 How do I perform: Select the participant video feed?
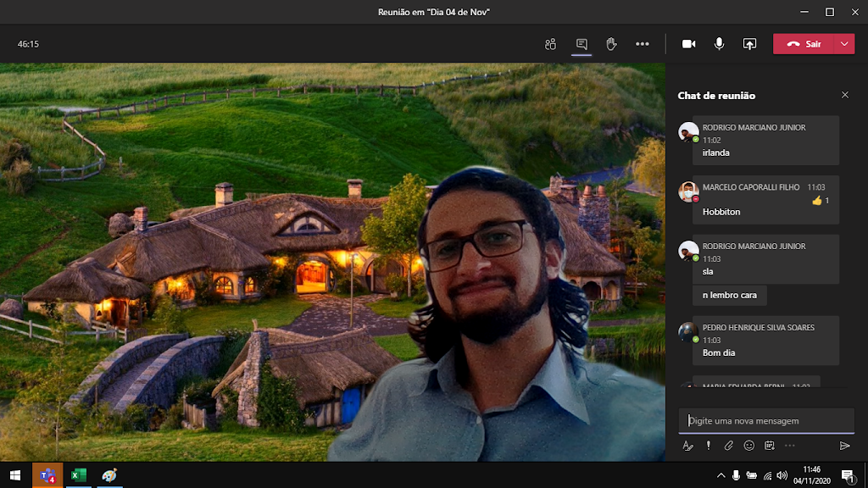332,262
